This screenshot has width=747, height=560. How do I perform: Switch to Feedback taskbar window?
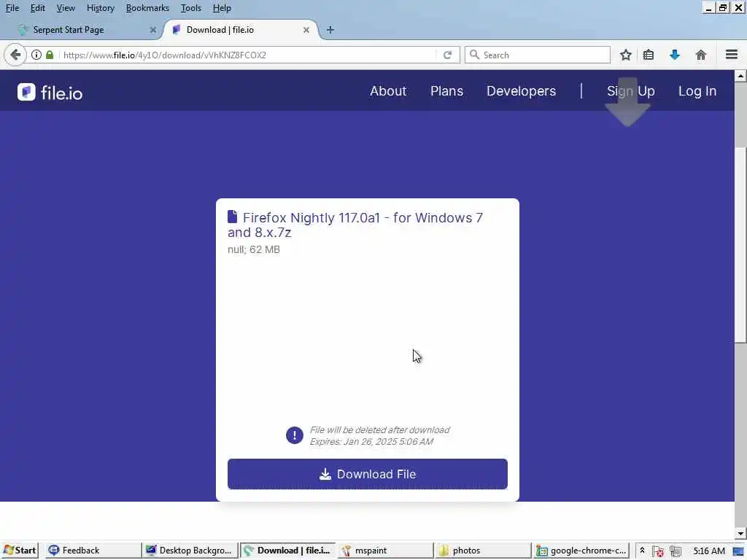(93, 551)
